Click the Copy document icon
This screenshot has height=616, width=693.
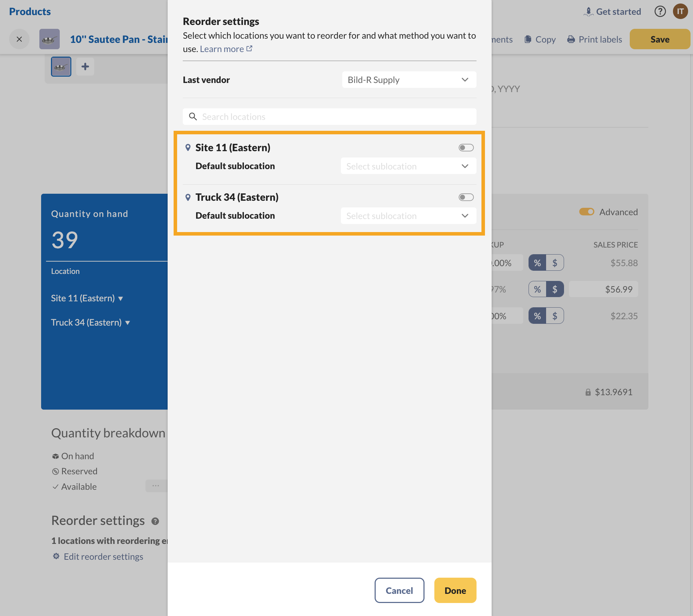click(528, 39)
